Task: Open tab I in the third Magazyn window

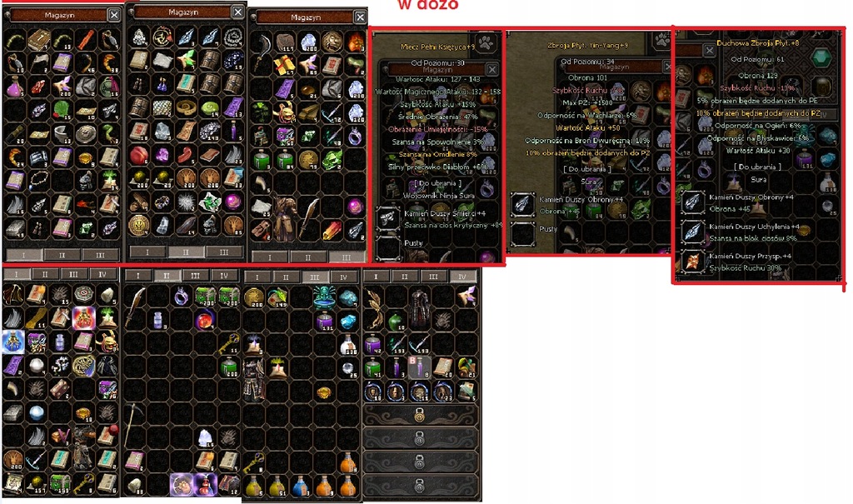Action: pyautogui.click(x=269, y=257)
